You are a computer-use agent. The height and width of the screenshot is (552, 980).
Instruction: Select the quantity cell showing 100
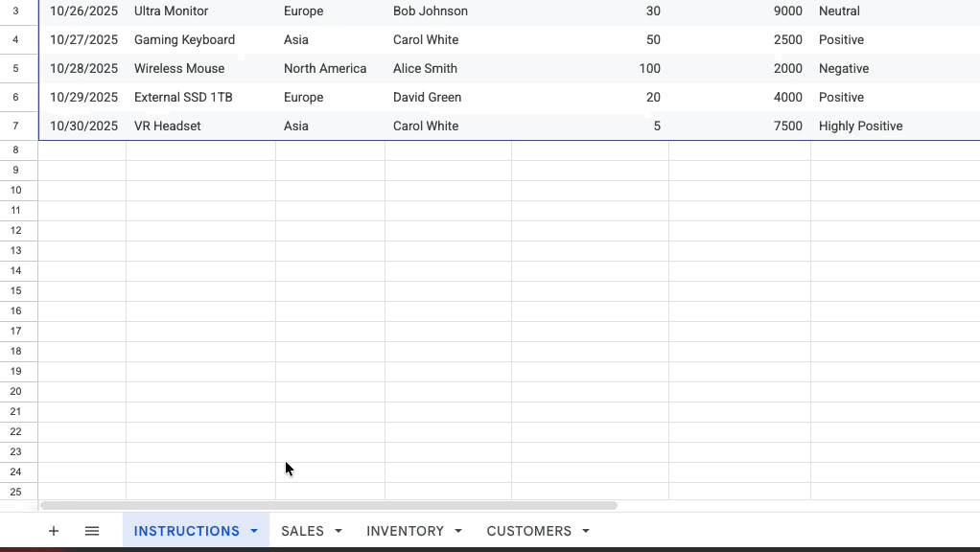coord(590,69)
